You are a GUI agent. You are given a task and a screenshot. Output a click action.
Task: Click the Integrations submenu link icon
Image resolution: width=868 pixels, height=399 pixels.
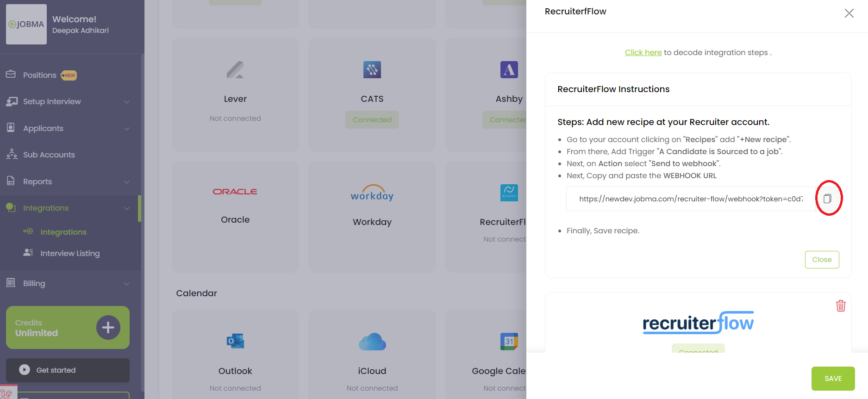[28, 231]
